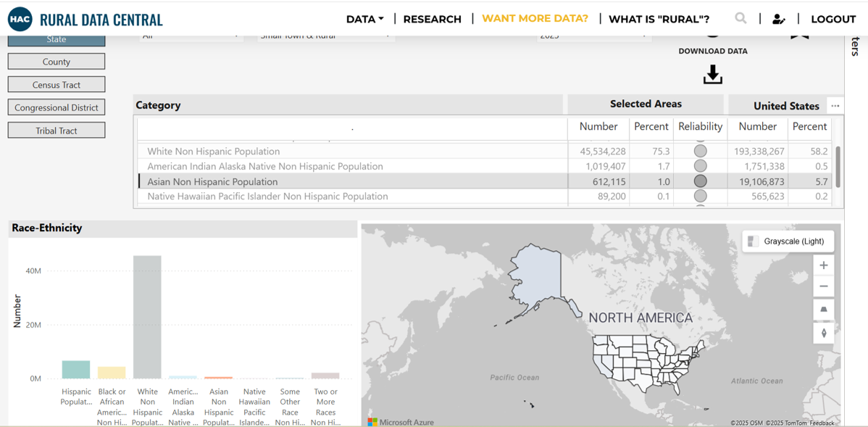Open the table's more options ellipsis

[835, 106]
